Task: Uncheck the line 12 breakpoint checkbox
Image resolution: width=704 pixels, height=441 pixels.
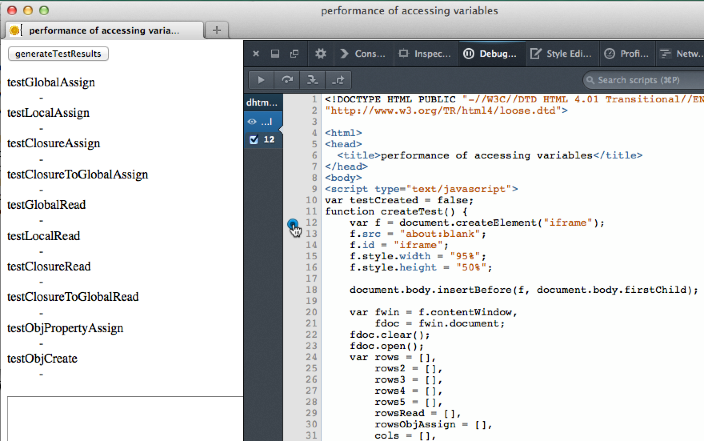Action: 254,139
